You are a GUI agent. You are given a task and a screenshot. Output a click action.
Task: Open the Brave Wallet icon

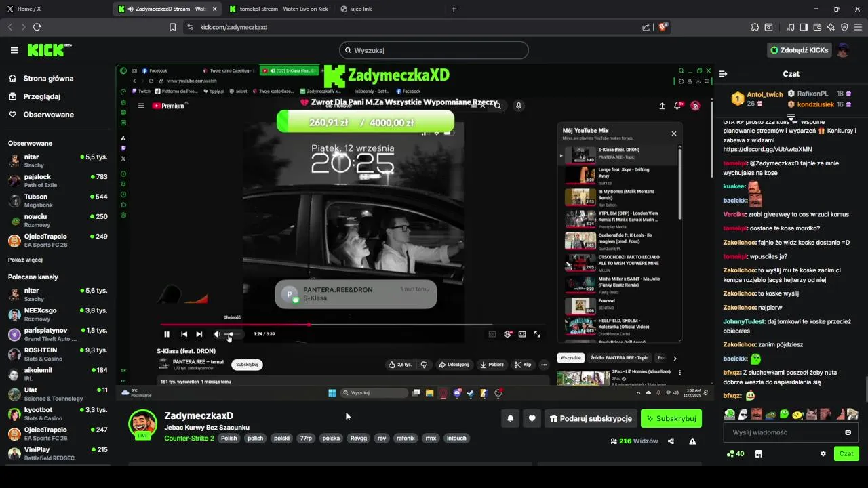(817, 27)
